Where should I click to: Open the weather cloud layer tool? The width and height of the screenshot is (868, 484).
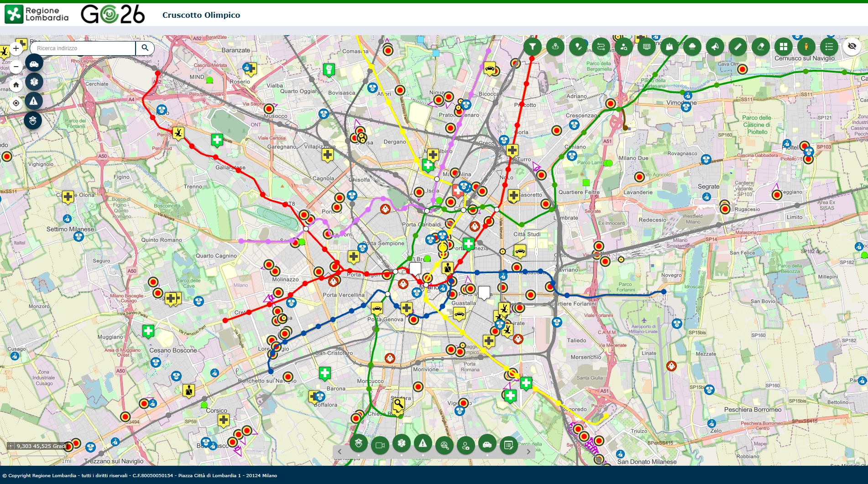(692, 47)
